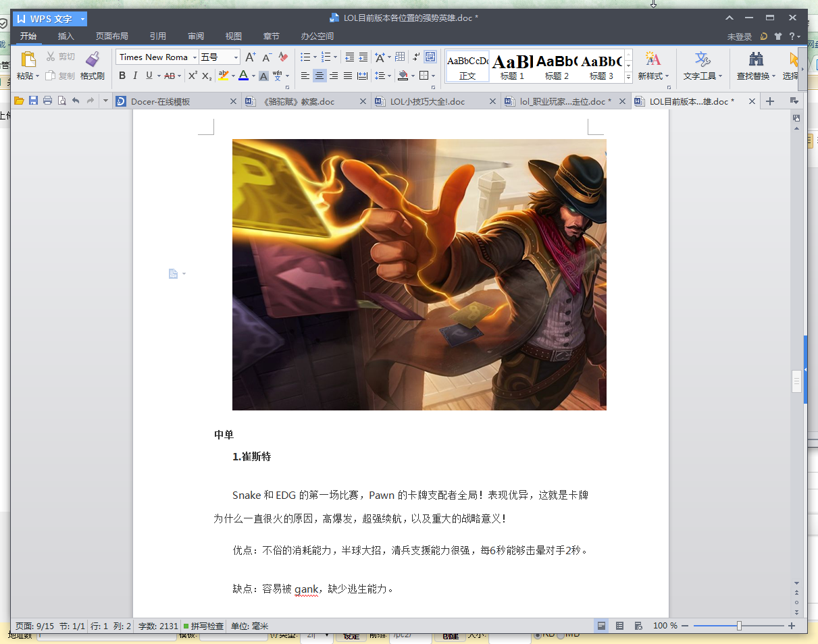Switch to 《骆驼赋》教案.doc tab
The image size is (818, 644).
(306, 102)
